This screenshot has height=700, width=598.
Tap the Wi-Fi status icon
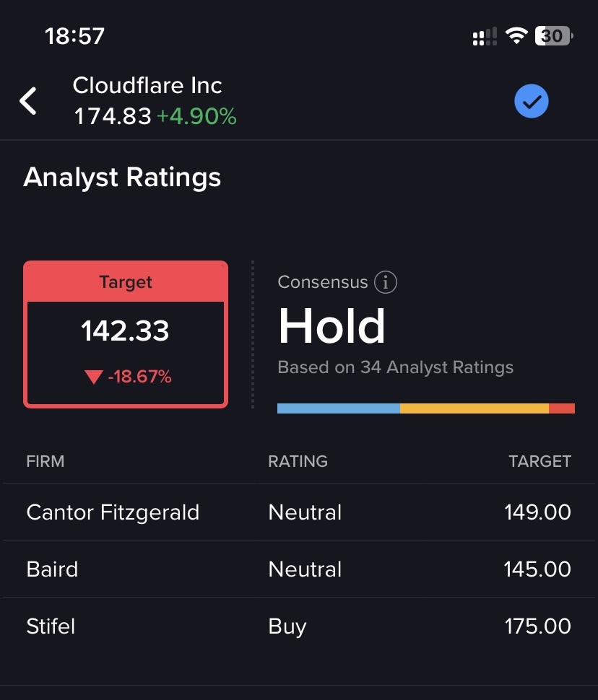(x=516, y=36)
